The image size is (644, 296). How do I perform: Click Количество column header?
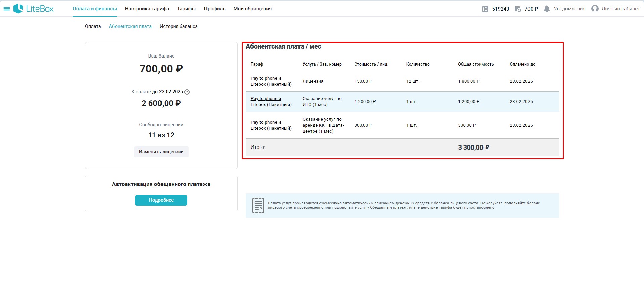click(x=418, y=64)
